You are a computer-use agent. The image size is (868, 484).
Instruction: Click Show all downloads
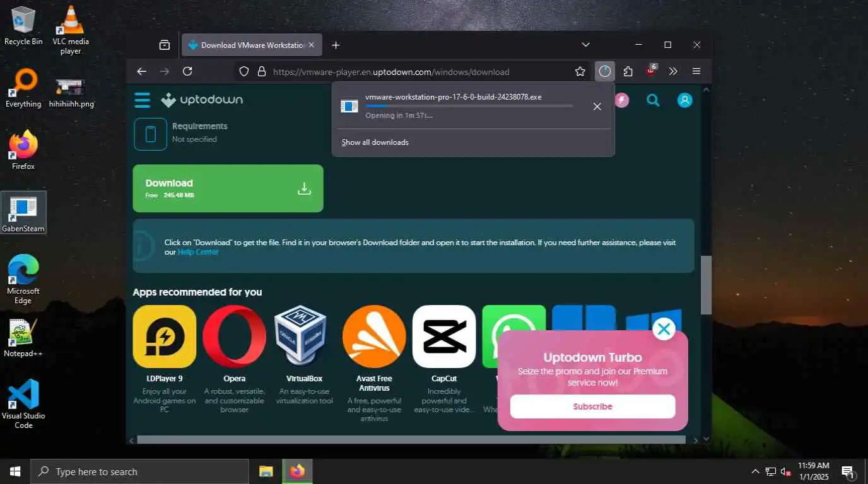[375, 142]
